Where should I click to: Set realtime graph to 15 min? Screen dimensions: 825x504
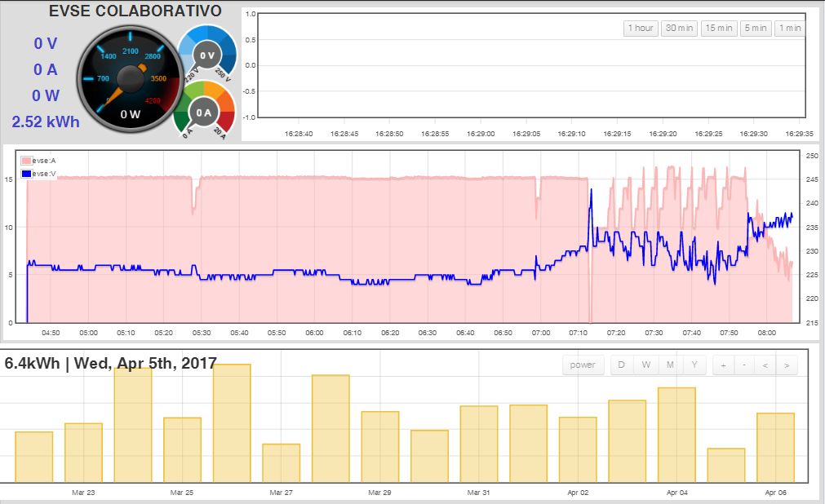pos(718,29)
